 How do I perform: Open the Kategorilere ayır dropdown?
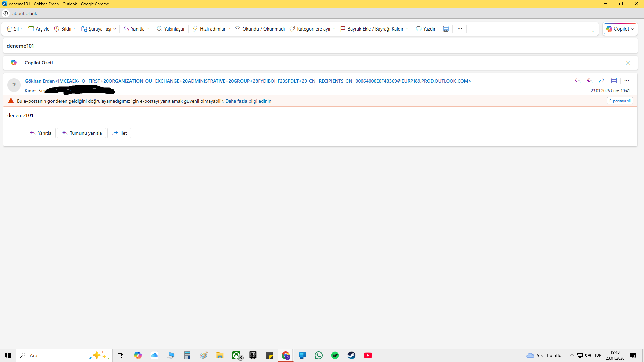pos(334,29)
